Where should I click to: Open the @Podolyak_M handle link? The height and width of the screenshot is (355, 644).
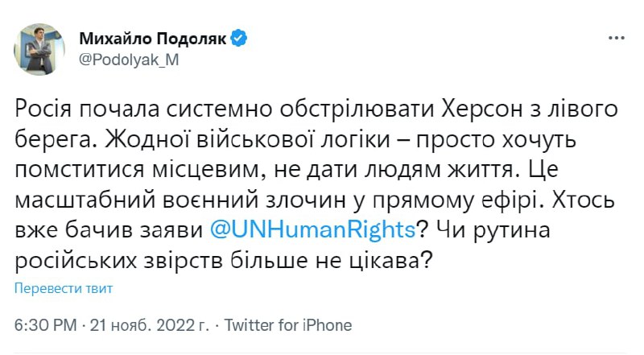point(125,62)
